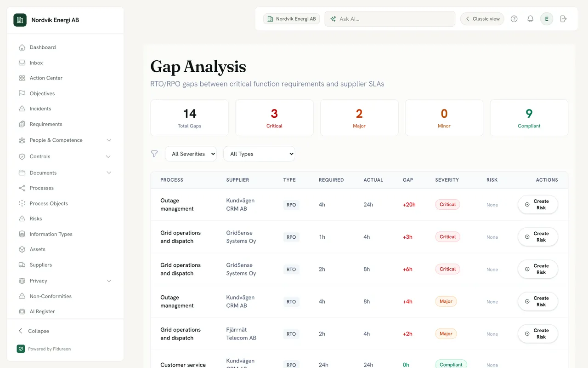Expand the Documents submenu chevron

[109, 172]
